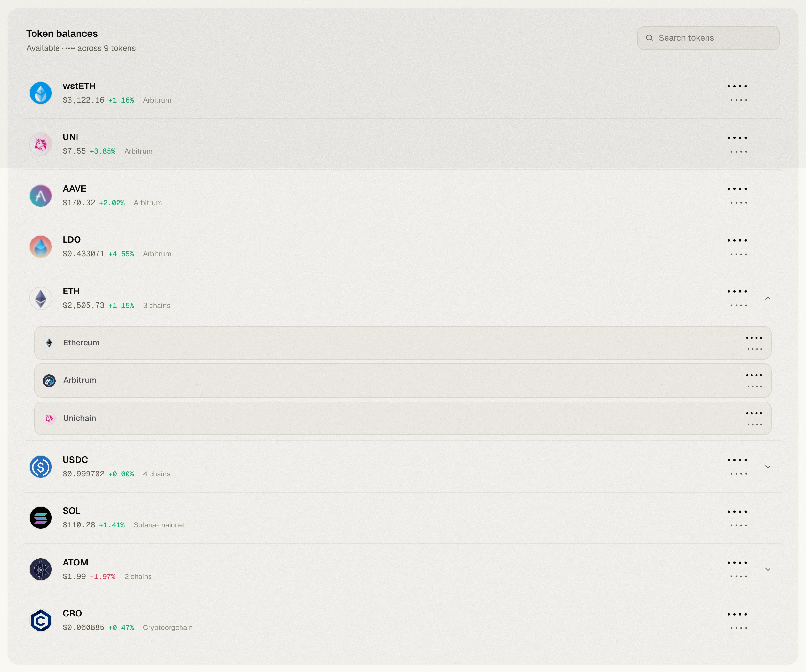Expand the USDC chains breakdown
Viewport: 806px width, 672px height.
[768, 467]
